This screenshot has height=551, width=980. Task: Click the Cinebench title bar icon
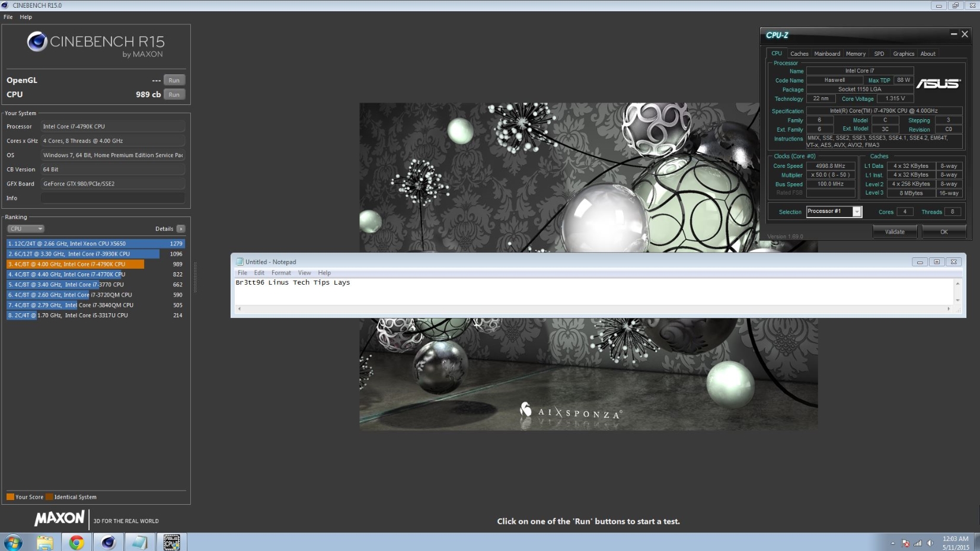5,5
